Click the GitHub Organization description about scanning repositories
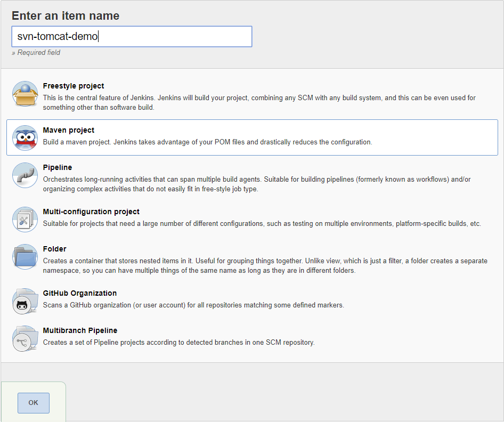Screen dimensions: 504x422 click(x=193, y=305)
